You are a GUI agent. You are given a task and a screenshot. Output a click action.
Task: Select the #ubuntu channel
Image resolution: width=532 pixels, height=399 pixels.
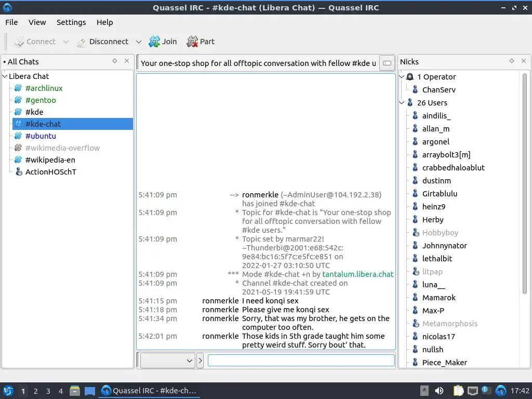[x=41, y=136]
